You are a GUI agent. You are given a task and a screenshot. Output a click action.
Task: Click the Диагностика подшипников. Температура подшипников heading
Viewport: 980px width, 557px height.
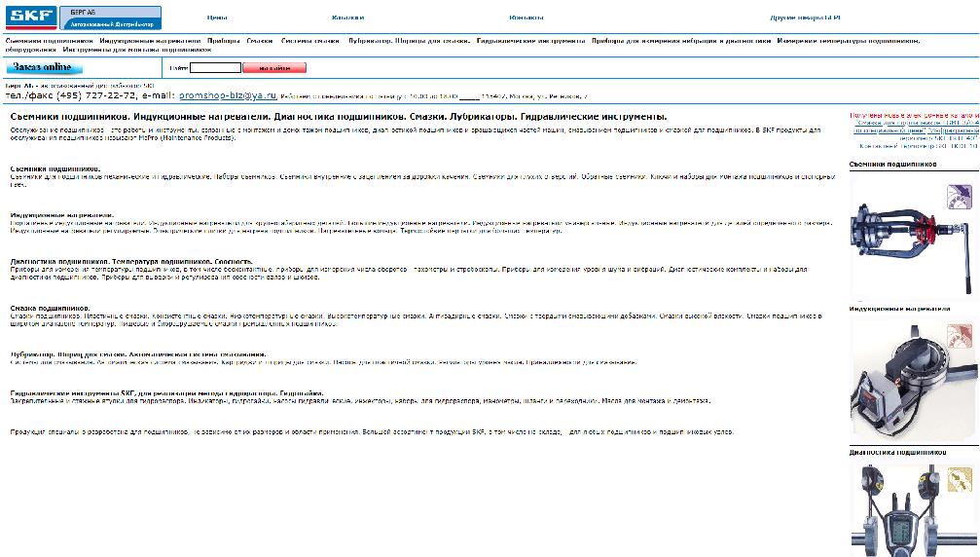pyautogui.click(x=131, y=261)
